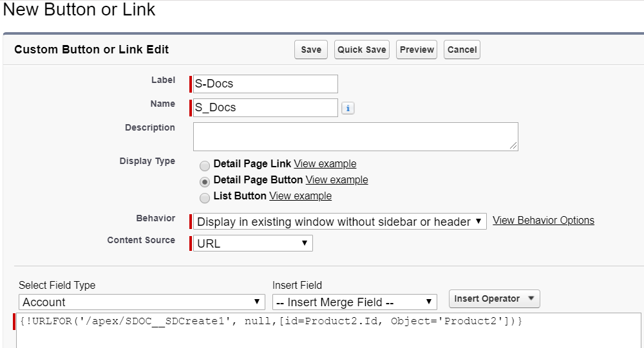Screen dimensions: 644x348
Task: Click the Save button
Action: coord(311,50)
